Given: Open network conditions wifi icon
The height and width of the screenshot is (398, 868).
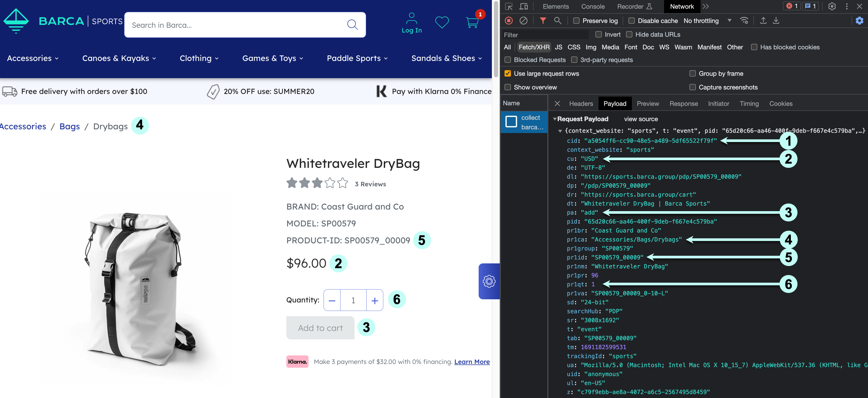Looking at the screenshot, I should coord(744,21).
